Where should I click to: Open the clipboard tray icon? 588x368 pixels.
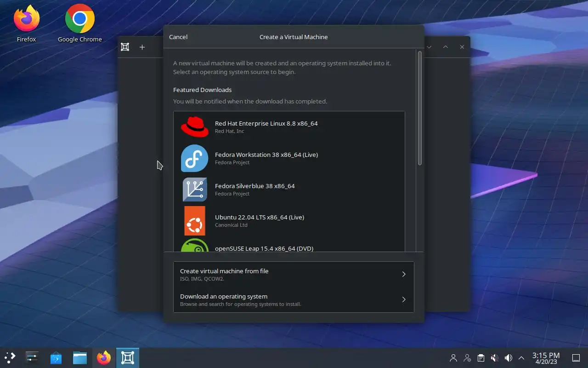coord(481,358)
